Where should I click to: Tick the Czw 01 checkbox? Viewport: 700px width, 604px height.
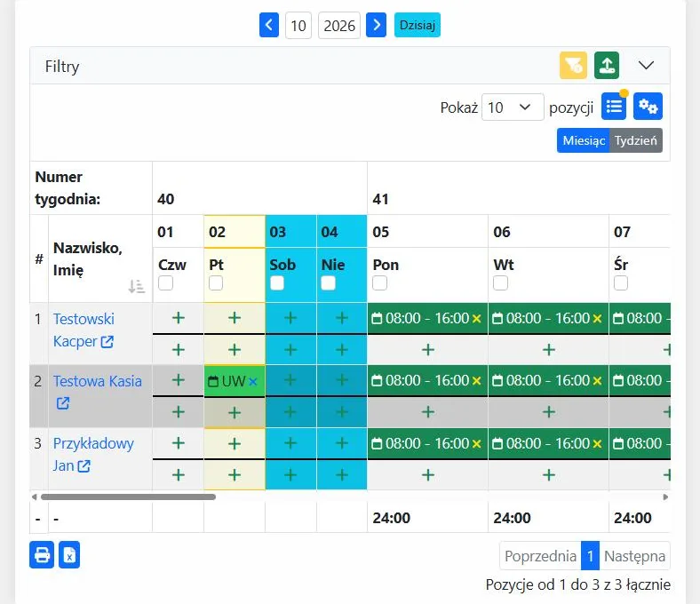(x=165, y=283)
